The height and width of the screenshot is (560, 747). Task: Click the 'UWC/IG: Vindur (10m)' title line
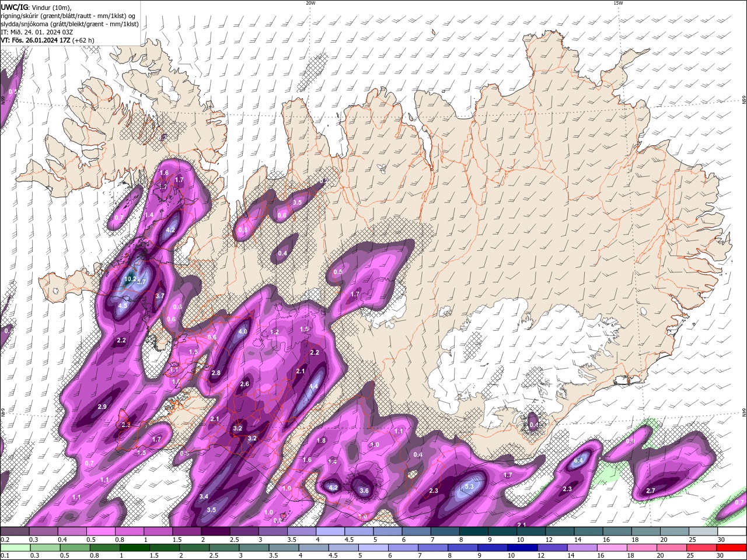coord(36,7)
